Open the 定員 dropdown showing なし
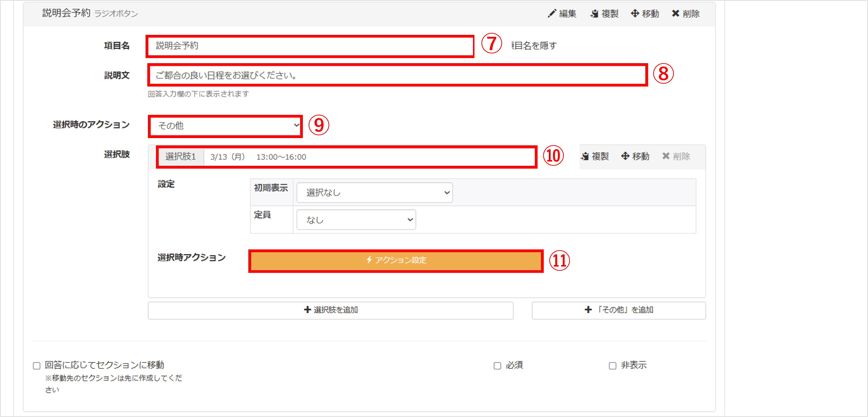 point(356,220)
